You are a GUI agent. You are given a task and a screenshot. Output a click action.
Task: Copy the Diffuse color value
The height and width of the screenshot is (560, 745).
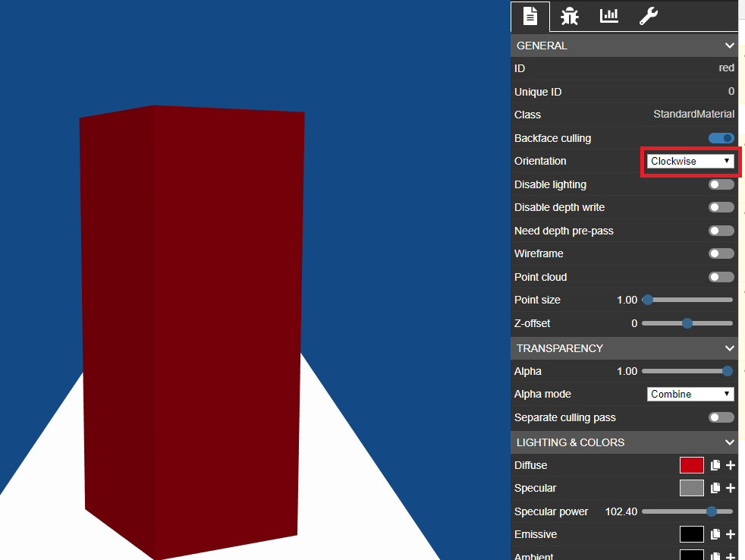(x=715, y=465)
